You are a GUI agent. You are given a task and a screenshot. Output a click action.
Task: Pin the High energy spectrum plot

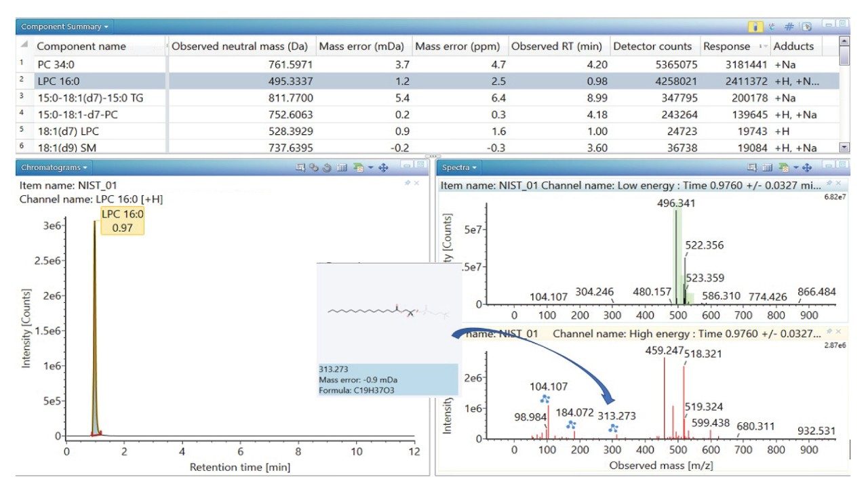(x=830, y=331)
